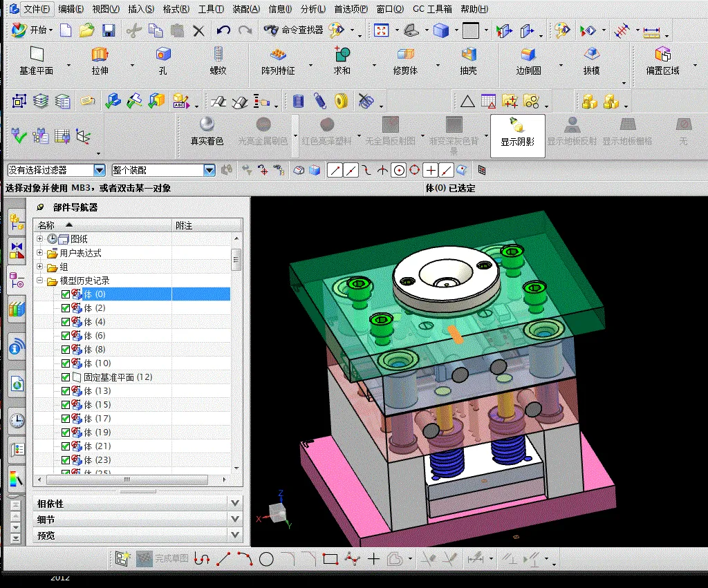Select the 体 (8) tree row
Screen dimensions: 708x588
click(x=132, y=350)
